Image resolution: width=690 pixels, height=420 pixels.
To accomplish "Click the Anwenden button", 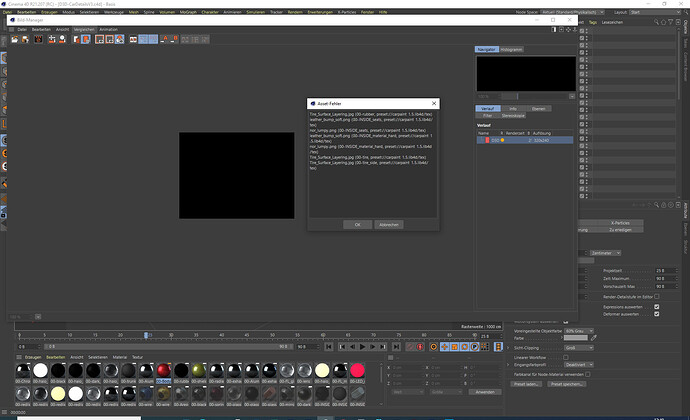I will click(485, 392).
